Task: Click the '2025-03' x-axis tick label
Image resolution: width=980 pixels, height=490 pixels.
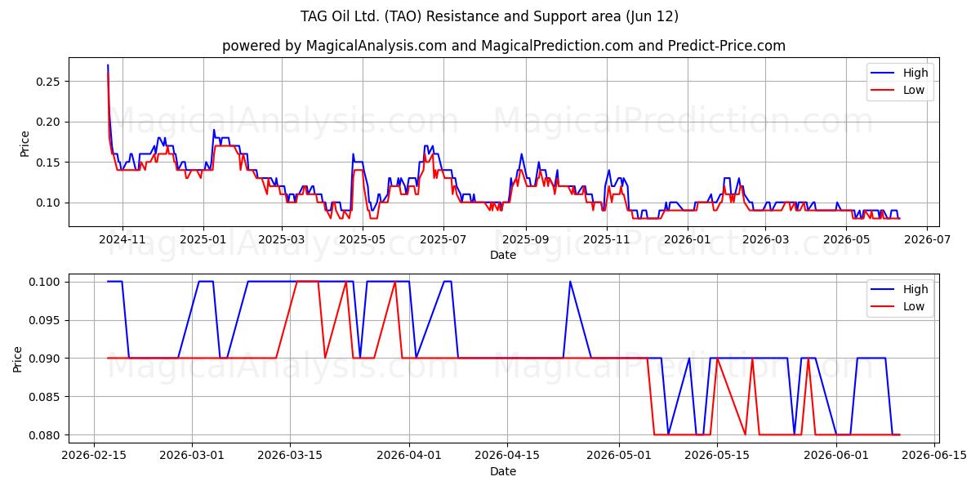Action: pos(282,239)
